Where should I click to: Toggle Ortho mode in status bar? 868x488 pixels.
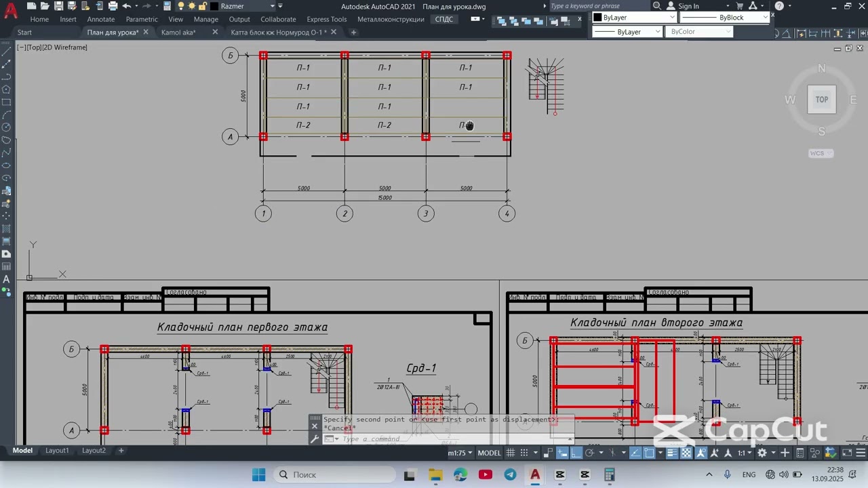coord(576,453)
